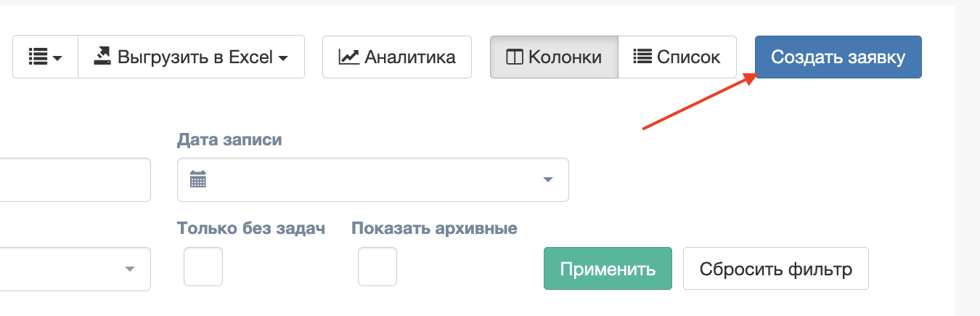Screen dimensions: 980x316
Task: Enable the Только без задач checkbox
Action: [203, 267]
